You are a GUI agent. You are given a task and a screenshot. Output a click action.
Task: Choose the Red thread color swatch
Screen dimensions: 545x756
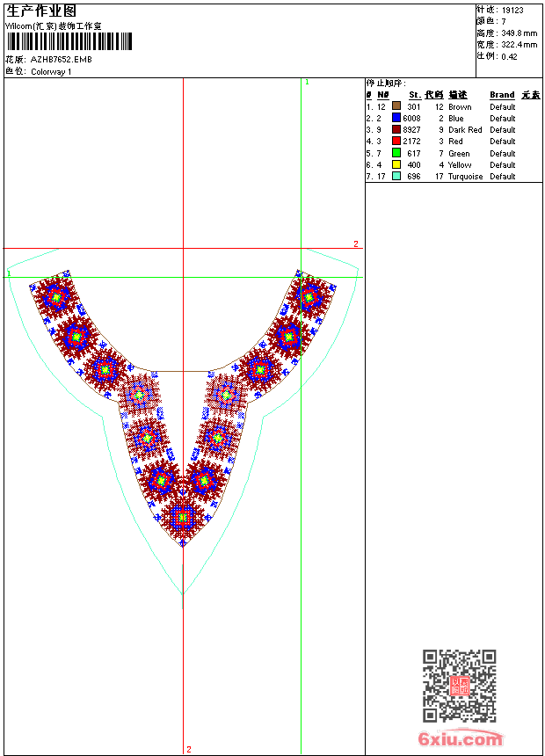click(x=396, y=141)
